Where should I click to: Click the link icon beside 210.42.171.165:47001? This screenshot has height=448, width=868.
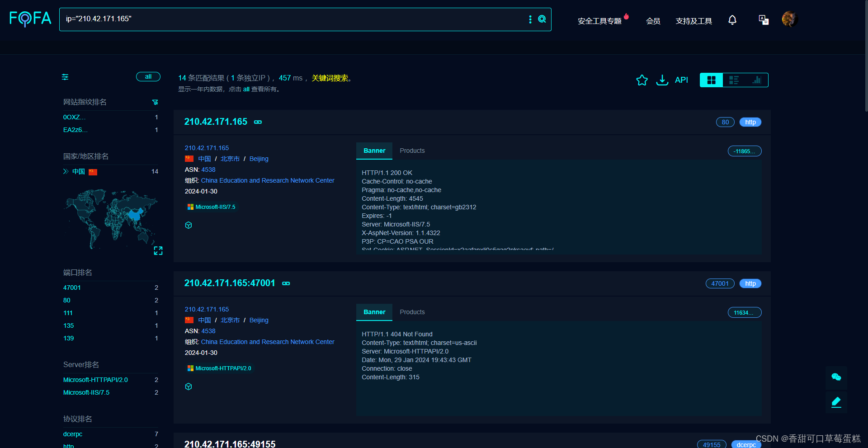(286, 283)
